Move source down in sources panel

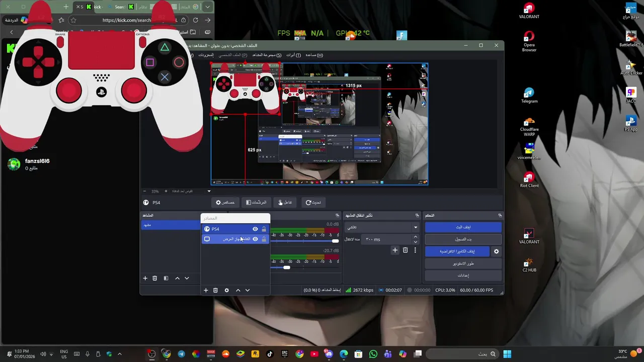pyautogui.click(x=248, y=290)
